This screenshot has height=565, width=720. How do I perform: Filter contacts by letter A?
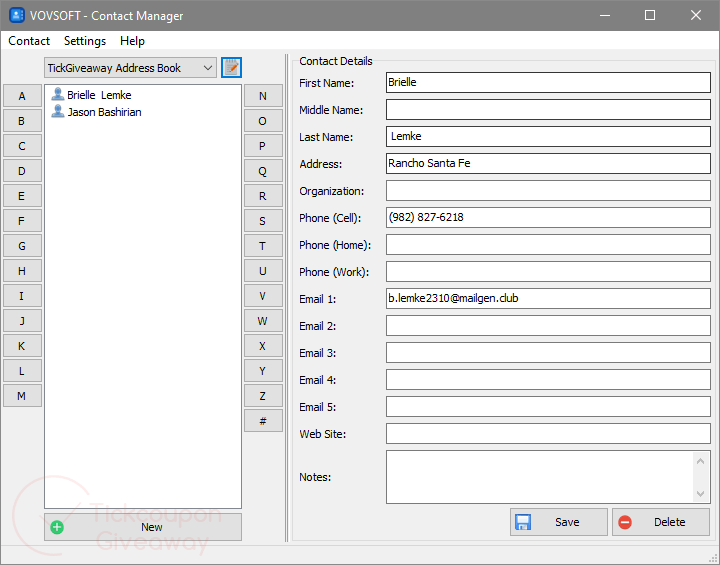pos(22,96)
